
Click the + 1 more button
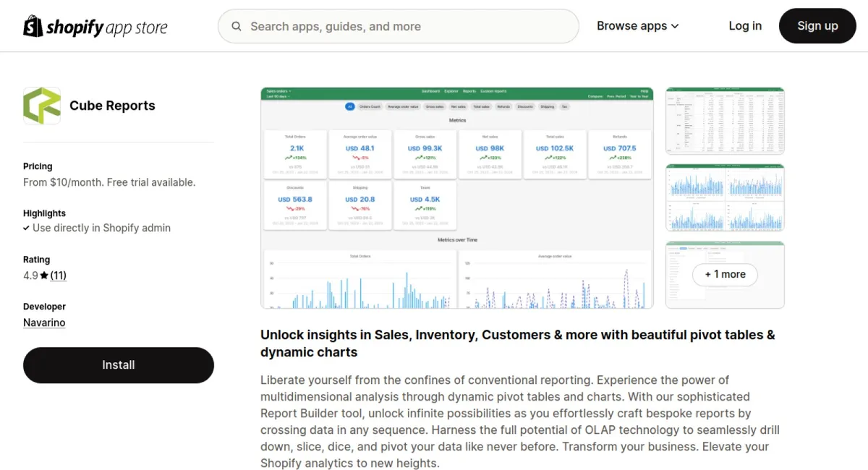[725, 275]
